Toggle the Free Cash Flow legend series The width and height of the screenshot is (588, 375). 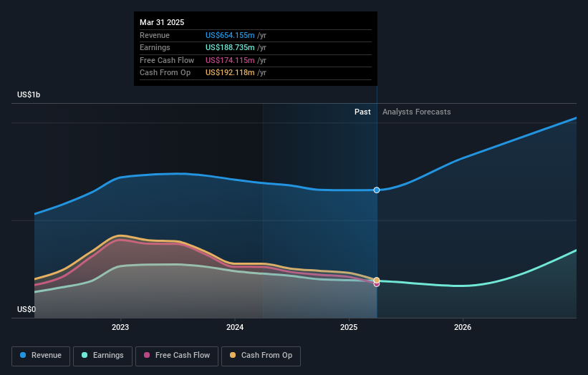click(177, 356)
